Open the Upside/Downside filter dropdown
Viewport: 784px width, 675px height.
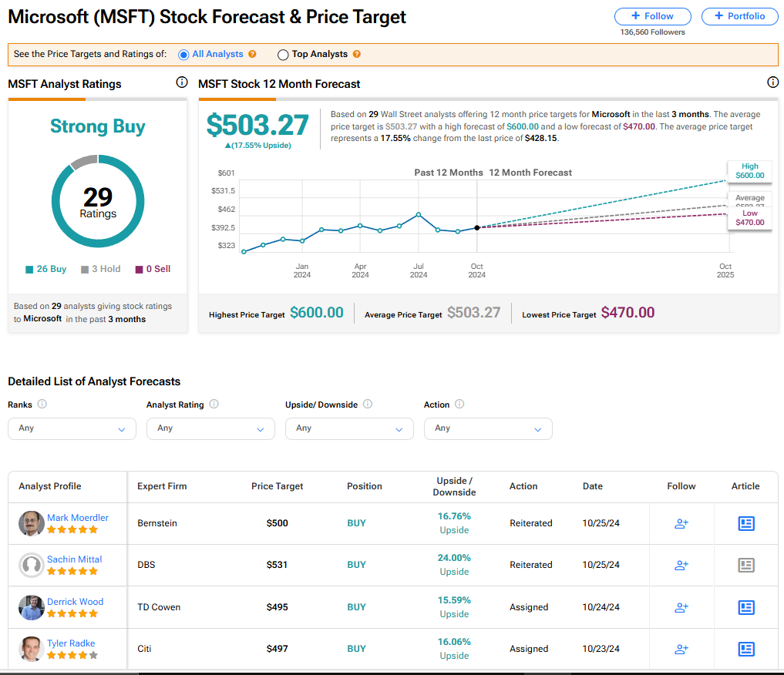coord(349,428)
